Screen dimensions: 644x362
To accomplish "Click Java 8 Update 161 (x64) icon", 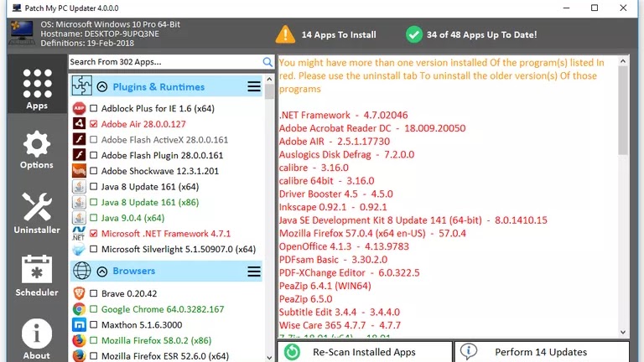I will [x=79, y=186].
